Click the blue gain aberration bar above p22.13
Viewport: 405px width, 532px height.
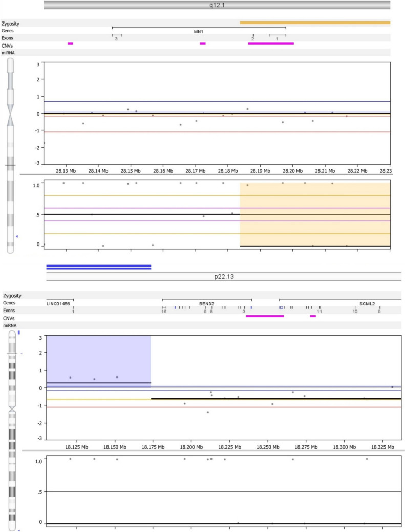point(99,267)
